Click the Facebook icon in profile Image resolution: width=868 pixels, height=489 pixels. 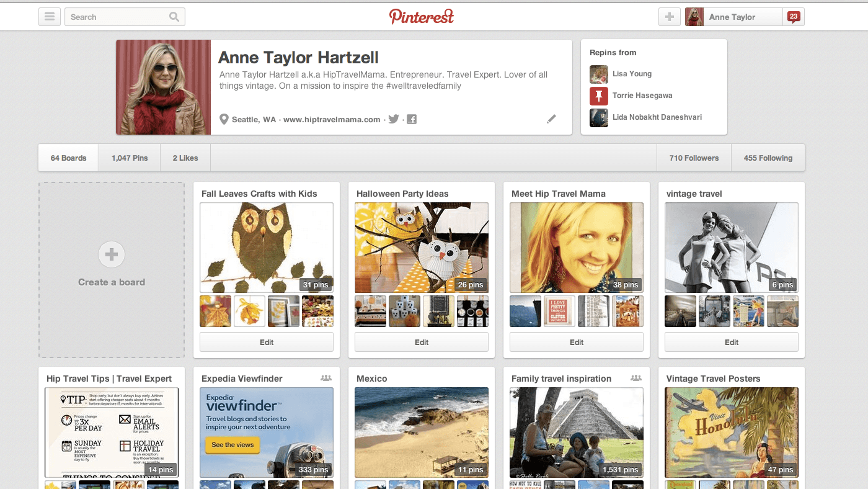pos(412,119)
